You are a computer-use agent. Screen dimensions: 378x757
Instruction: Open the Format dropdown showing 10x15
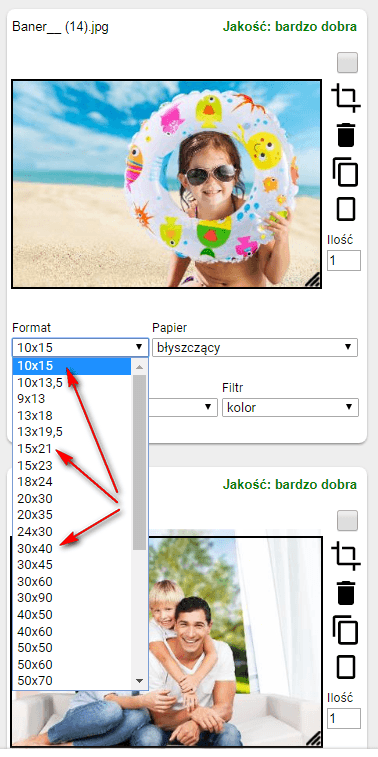80,347
